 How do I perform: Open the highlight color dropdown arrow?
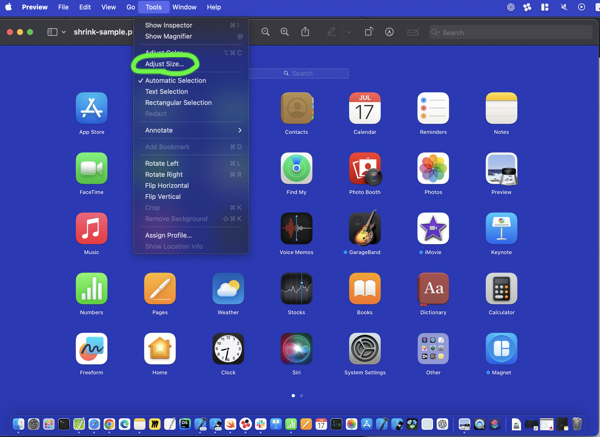point(349,33)
